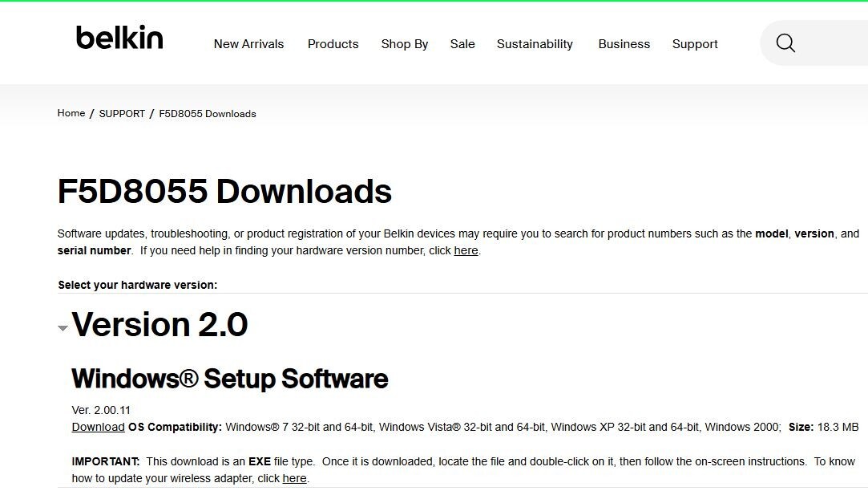Image resolution: width=868 pixels, height=491 pixels.
Task: Click the search magnifier icon
Action: click(x=785, y=43)
